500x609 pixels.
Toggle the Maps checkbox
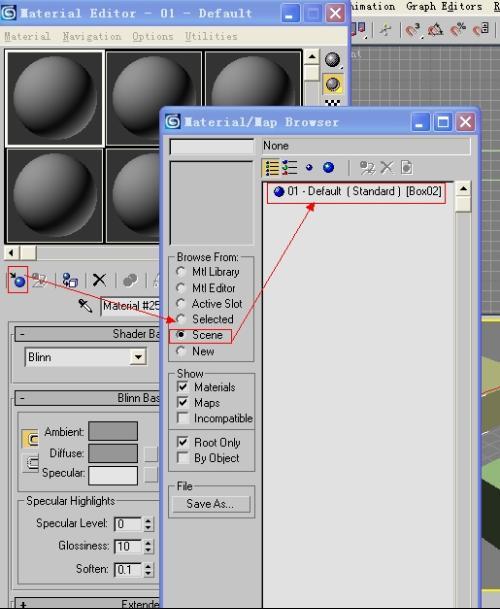[182, 402]
